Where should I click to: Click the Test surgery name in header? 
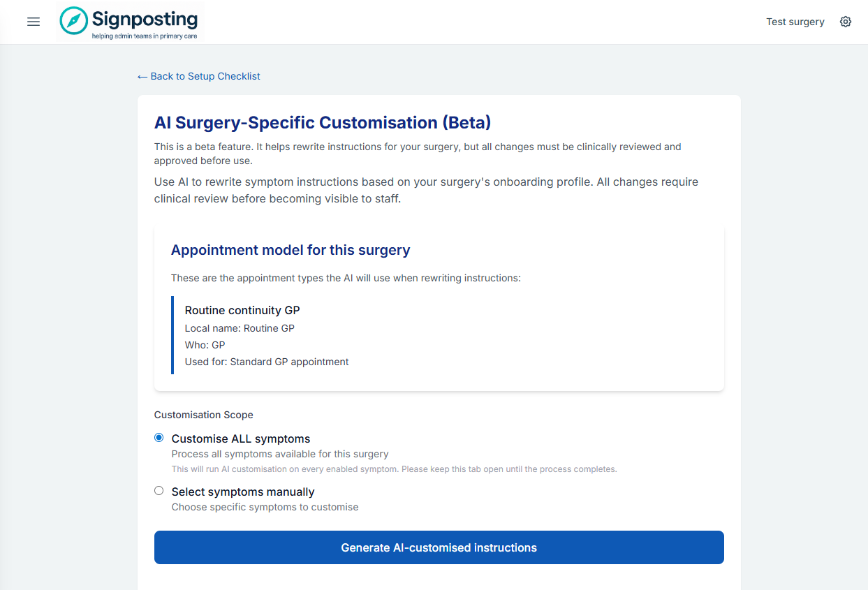click(x=795, y=22)
